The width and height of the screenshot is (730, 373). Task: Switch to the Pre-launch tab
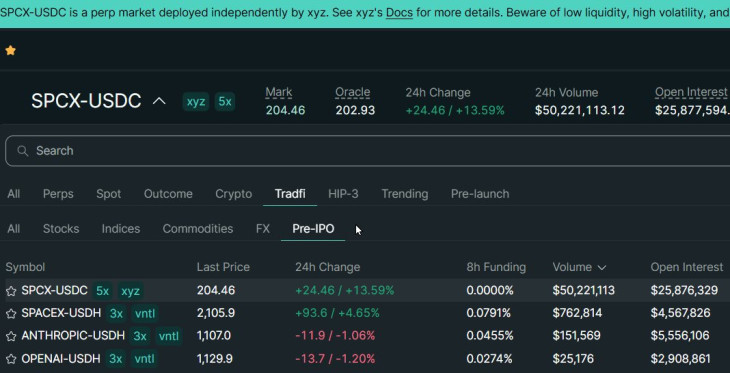(x=480, y=194)
